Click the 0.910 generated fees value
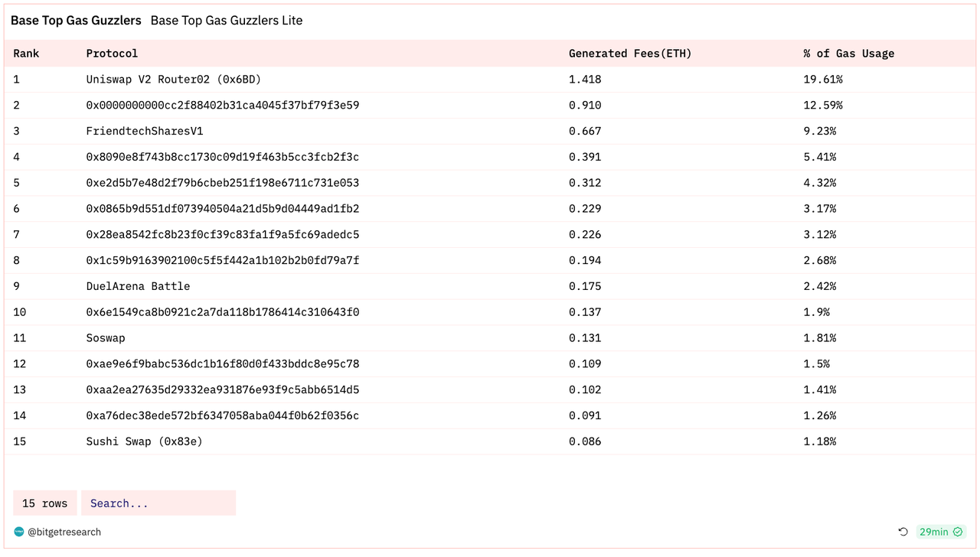The image size is (980, 557). [x=585, y=106]
